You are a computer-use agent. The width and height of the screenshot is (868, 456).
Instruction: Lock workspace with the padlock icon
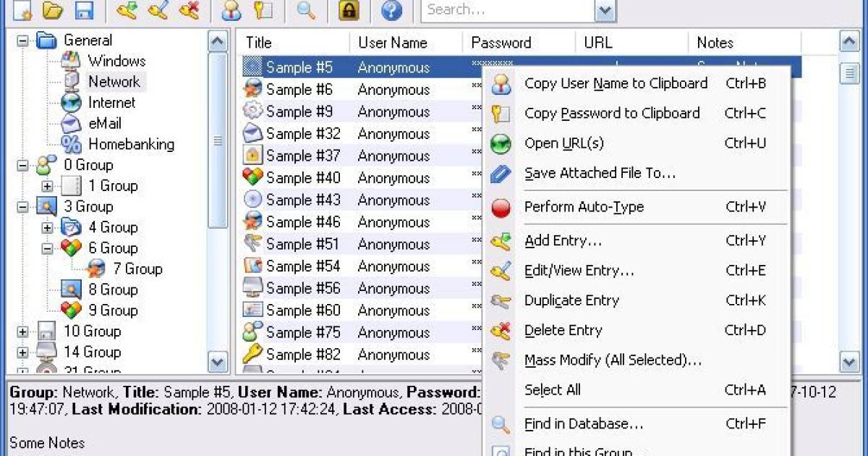click(349, 10)
